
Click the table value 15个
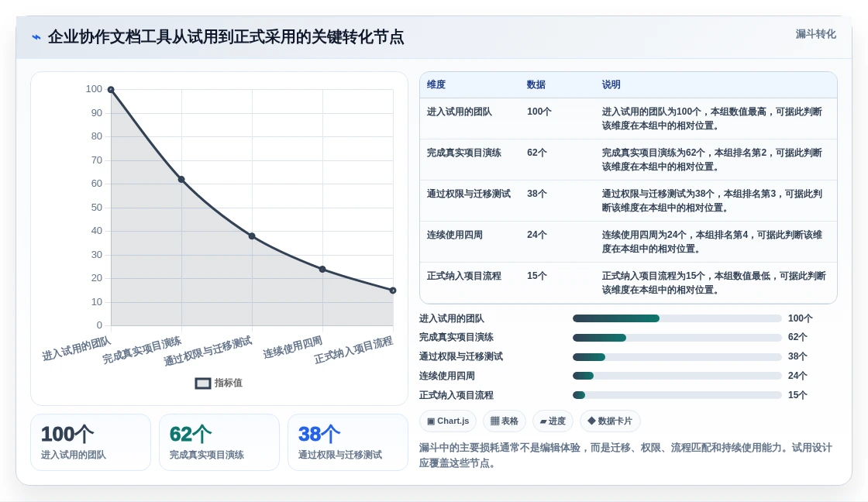[536, 276]
